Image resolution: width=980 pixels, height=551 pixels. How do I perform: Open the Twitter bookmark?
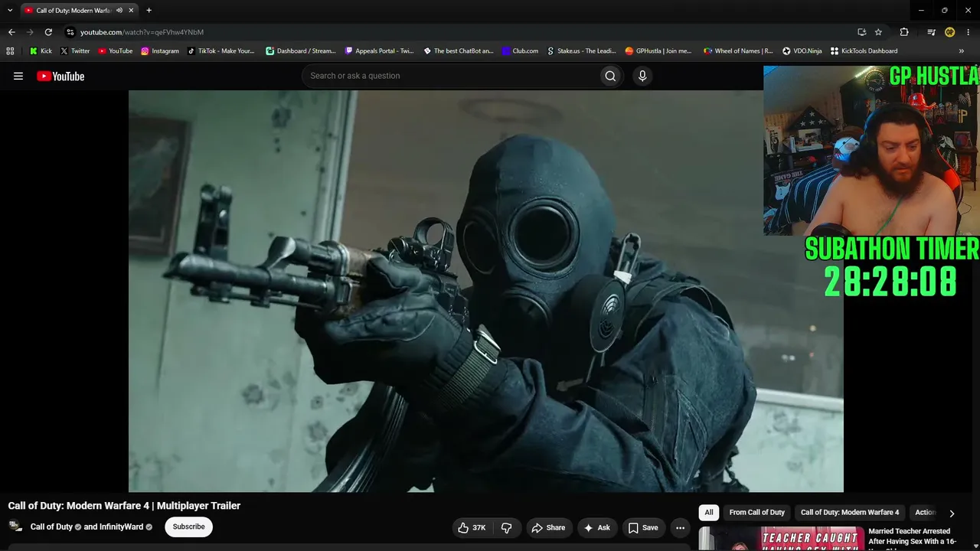click(x=75, y=51)
